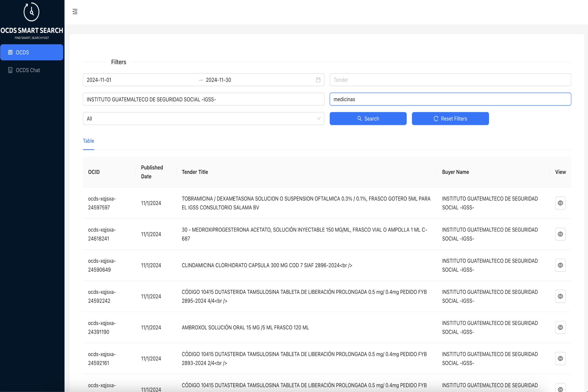Click the Reset Filters button

point(450,119)
